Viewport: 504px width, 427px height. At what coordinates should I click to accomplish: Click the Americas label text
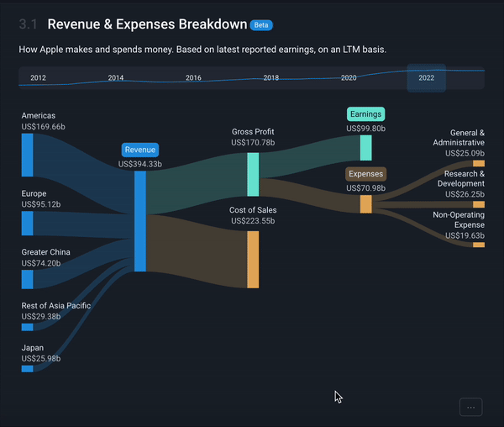click(x=39, y=116)
